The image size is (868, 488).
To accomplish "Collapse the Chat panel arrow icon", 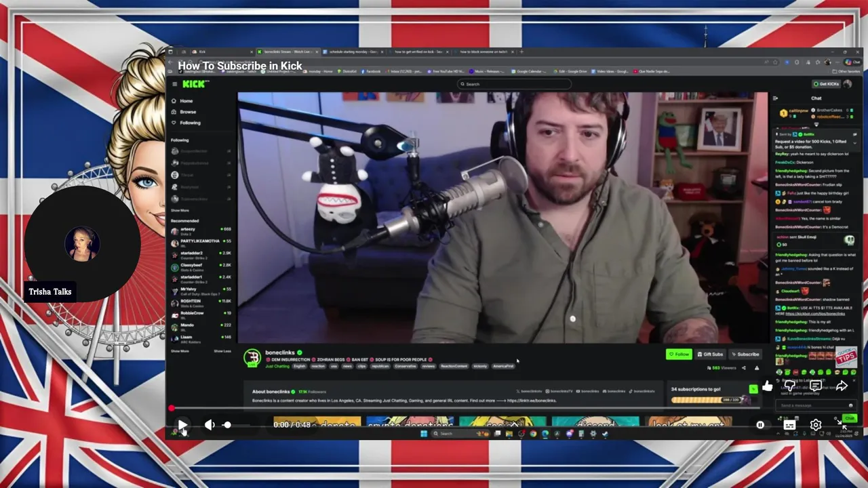I will [x=776, y=98].
